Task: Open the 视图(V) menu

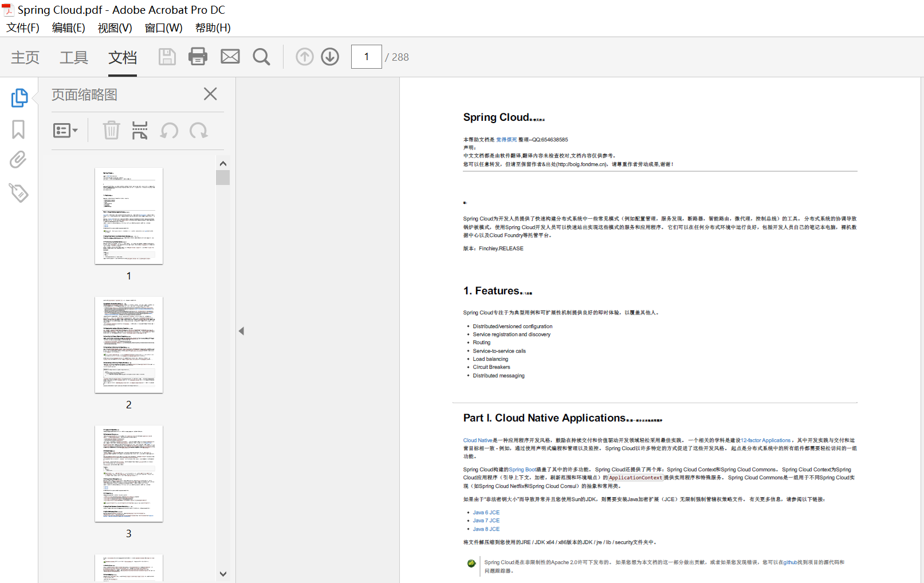Action: [115, 27]
